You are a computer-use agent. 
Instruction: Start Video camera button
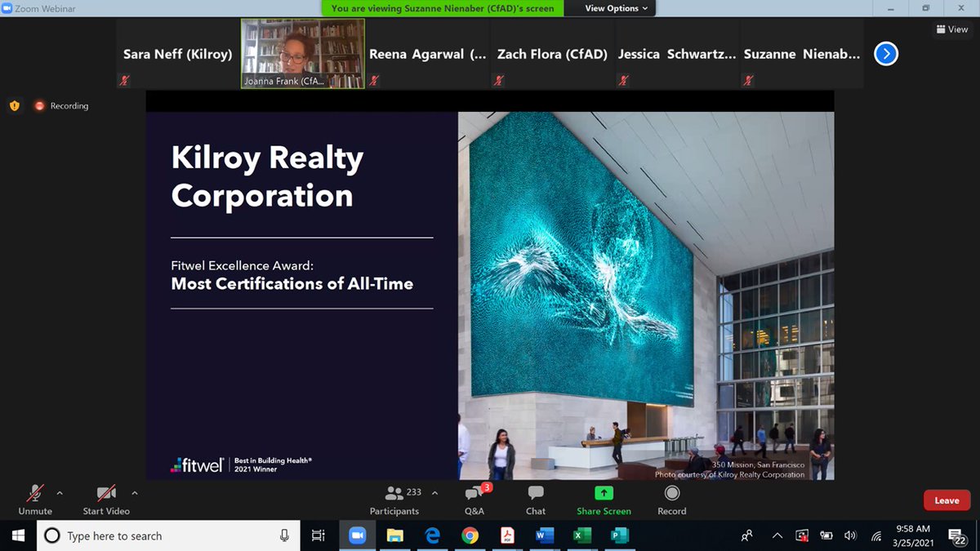pos(106,499)
